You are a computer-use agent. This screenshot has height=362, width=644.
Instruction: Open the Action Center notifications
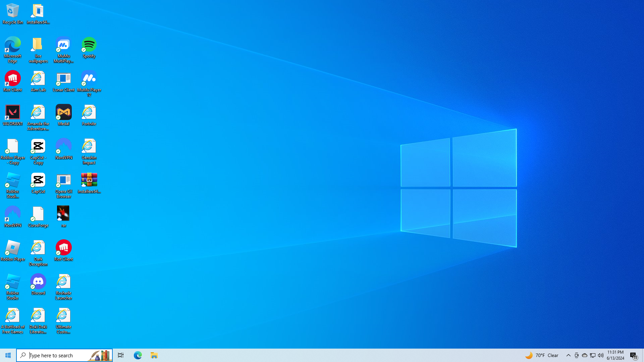click(634, 355)
